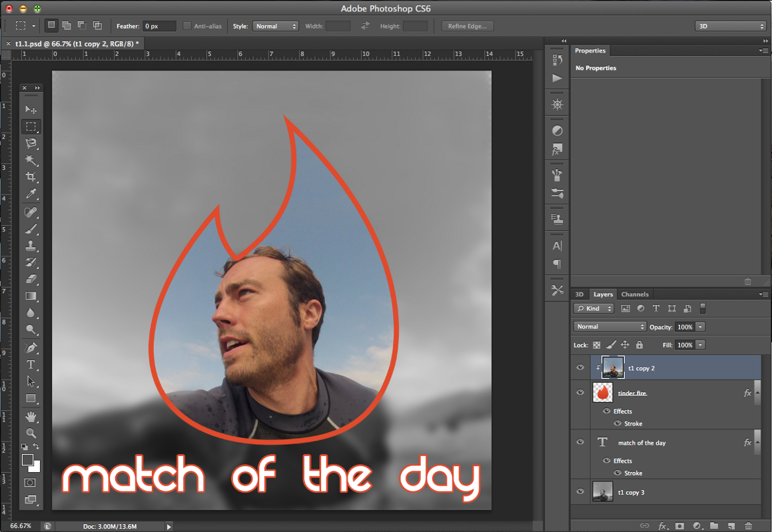Open the Properties panel options menu
772x532 pixels.
[763, 51]
